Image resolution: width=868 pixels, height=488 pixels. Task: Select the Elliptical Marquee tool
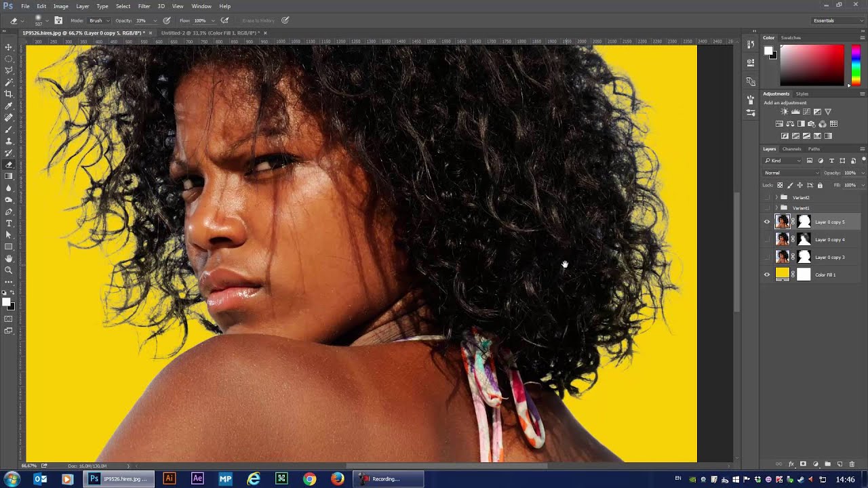[9, 58]
